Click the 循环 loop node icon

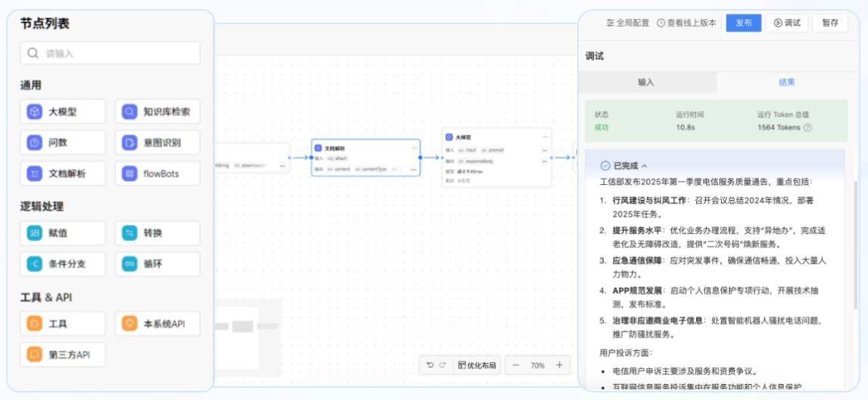130,264
